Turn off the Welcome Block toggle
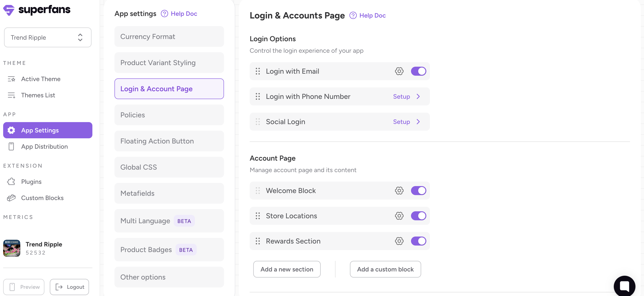The height and width of the screenshot is (296, 644). [x=418, y=191]
